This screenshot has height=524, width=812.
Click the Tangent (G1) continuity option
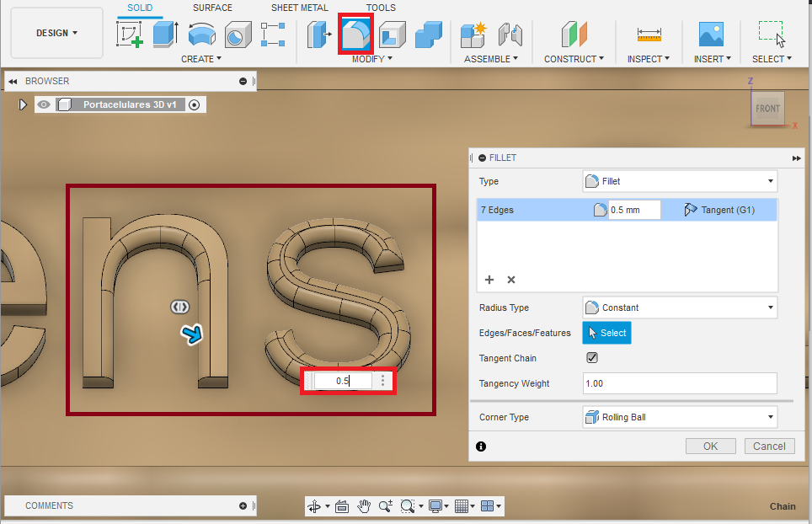point(719,210)
